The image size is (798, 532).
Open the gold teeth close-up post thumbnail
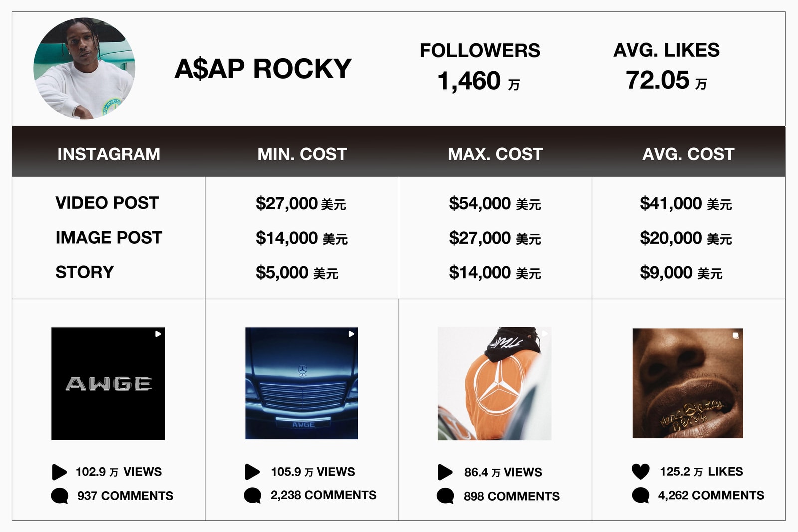click(688, 383)
